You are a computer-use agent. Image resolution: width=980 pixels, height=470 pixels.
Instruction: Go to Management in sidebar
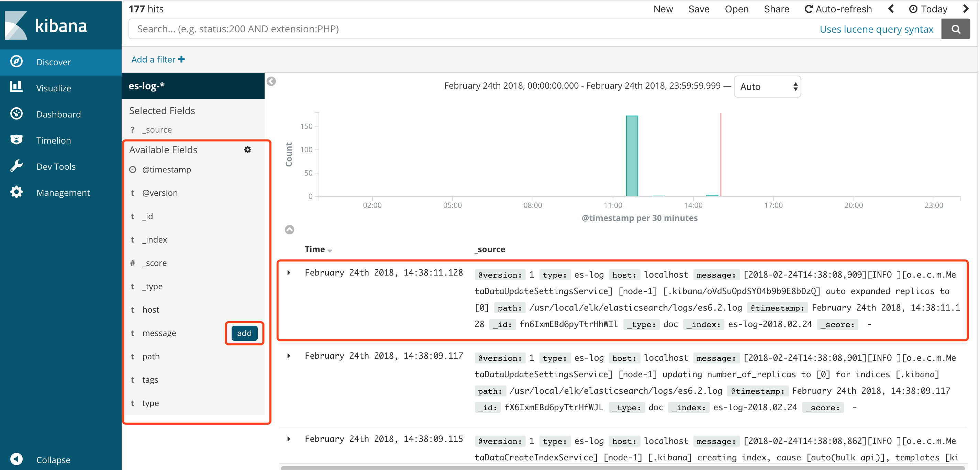click(61, 192)
